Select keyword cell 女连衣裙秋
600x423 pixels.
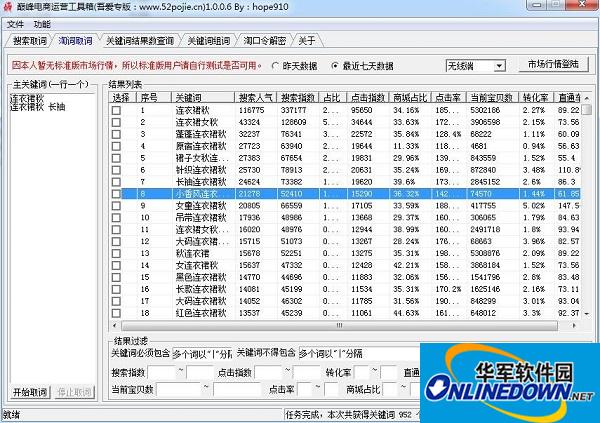click(197, 265)
